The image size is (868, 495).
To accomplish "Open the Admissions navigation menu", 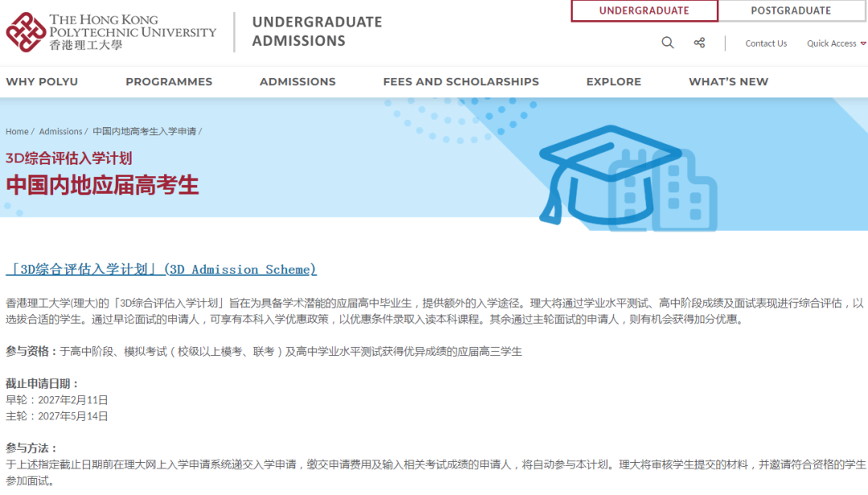I will coord(298,81).
